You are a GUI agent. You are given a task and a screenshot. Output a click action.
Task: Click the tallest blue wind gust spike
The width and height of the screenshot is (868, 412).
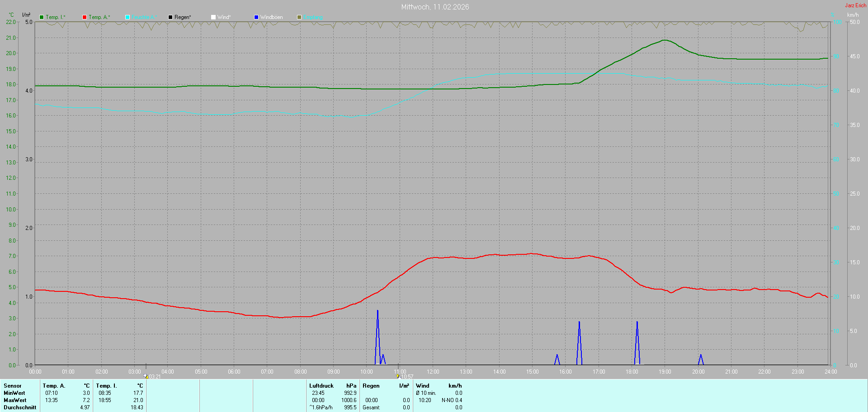coord(377,337)
